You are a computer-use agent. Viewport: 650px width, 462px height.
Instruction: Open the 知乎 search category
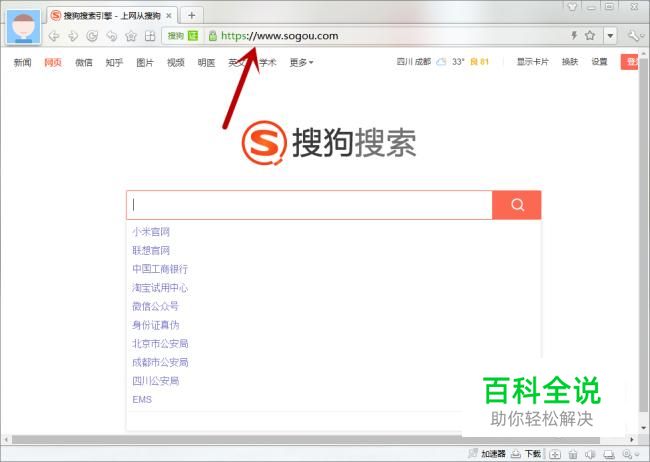pos(114,62)
